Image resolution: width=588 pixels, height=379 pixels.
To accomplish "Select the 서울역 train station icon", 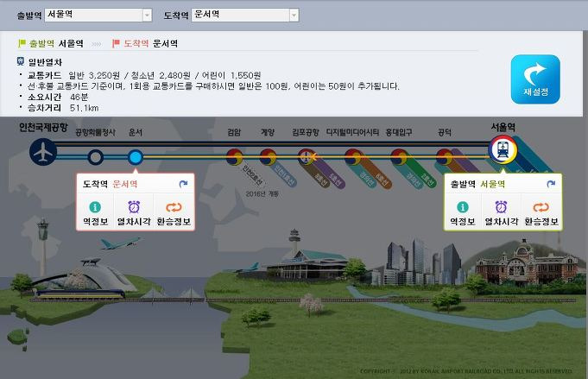I will pos(503,149).
